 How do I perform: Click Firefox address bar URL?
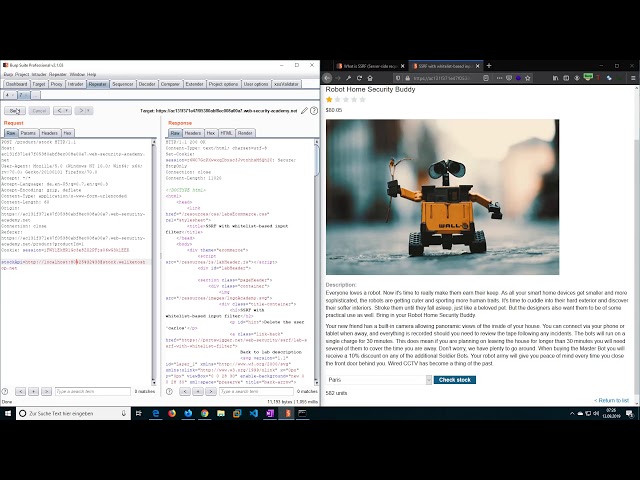pos(441,78)
